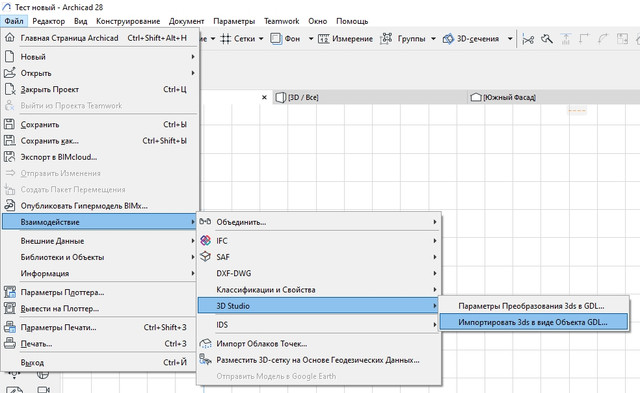Open the Редактор menu
The image size is (640, 393).
click(x=49, y=21)
